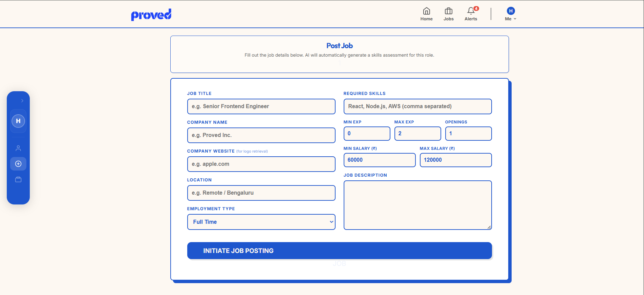
Task: Select the plus circle post job icon
Action: 18,164
